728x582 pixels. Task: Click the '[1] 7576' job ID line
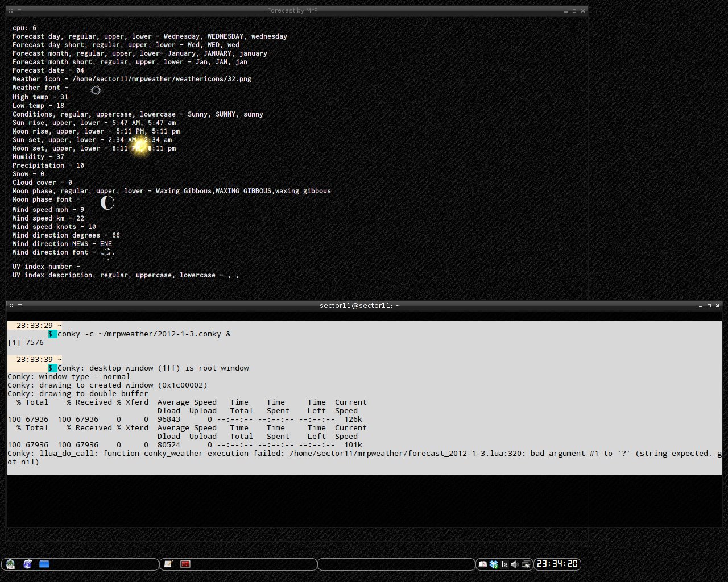pos(26,343)
